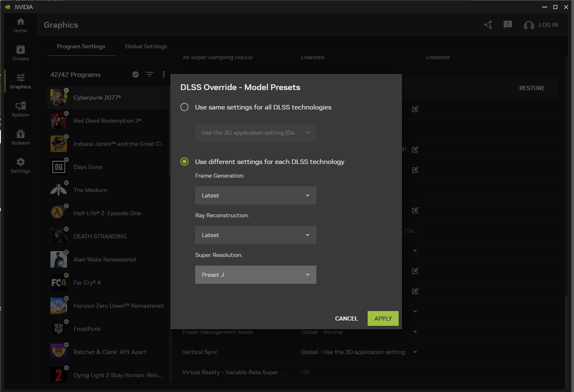The width and height of the screenshot is (574, 392).
Task: Select Alan Wake Remastered in program list
Action: coord(108,259)
